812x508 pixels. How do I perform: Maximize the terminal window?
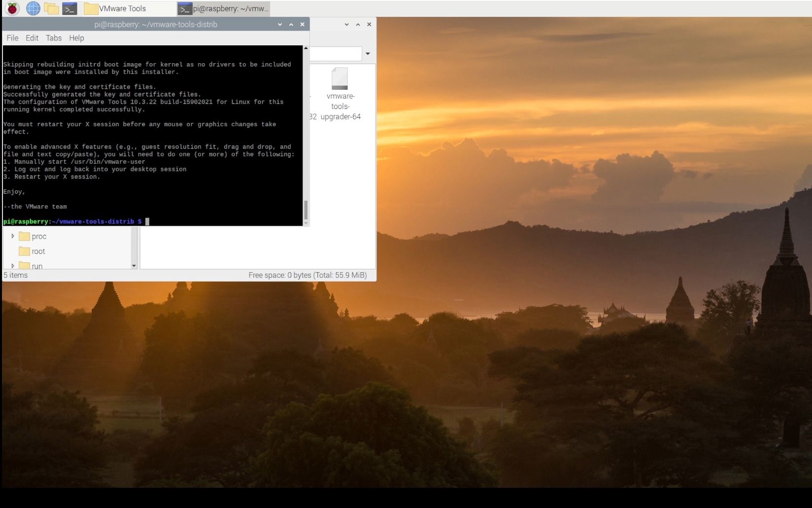coord(291,24)
